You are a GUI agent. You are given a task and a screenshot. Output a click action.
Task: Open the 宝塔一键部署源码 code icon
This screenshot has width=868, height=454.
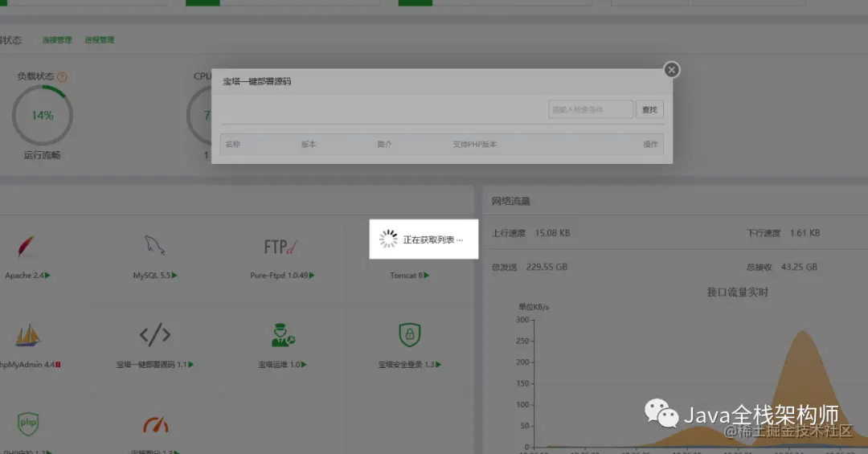point(155,334)
